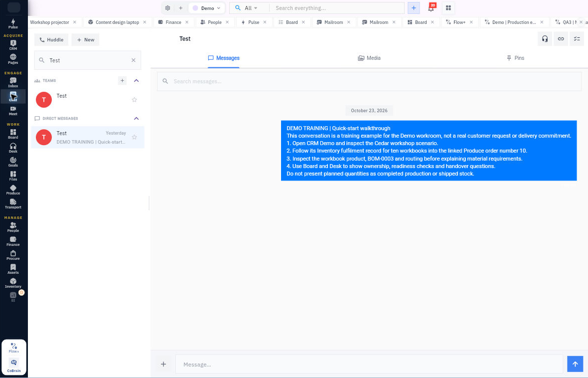Screen dimensions: 588x378
Task: Open the Goals module in sidebar
Action: (x=13, y=162)
